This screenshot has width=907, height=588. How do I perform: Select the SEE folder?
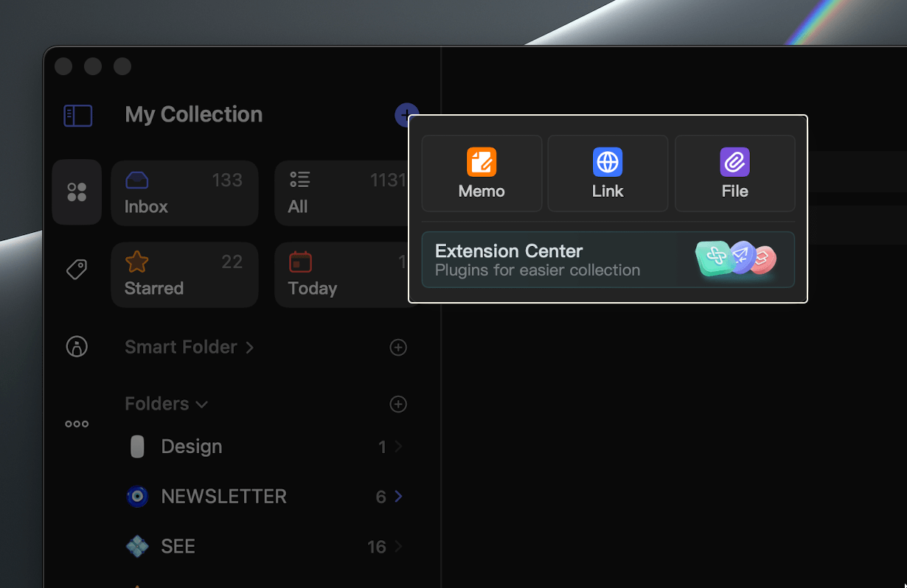(x=264, y=547)
